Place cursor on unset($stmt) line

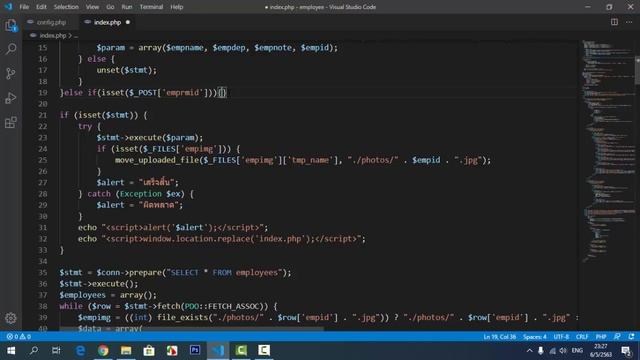click(x=127, y=70)
